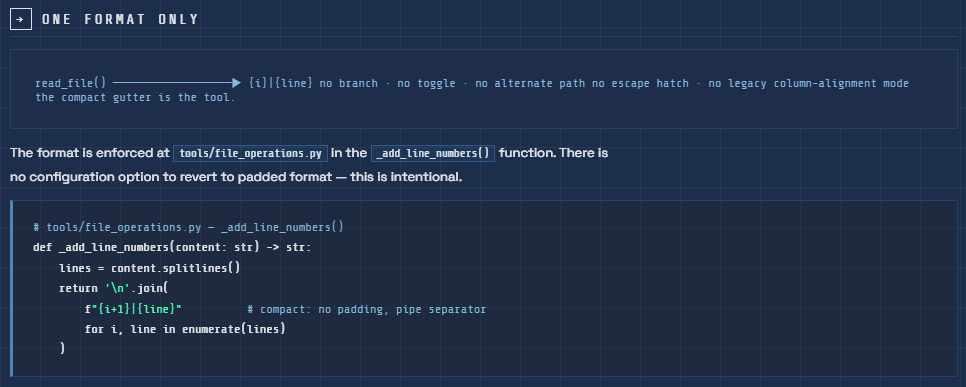Click the read_file() label in diagram
This screenshot has height=387, width=966.
coord(70,83)
